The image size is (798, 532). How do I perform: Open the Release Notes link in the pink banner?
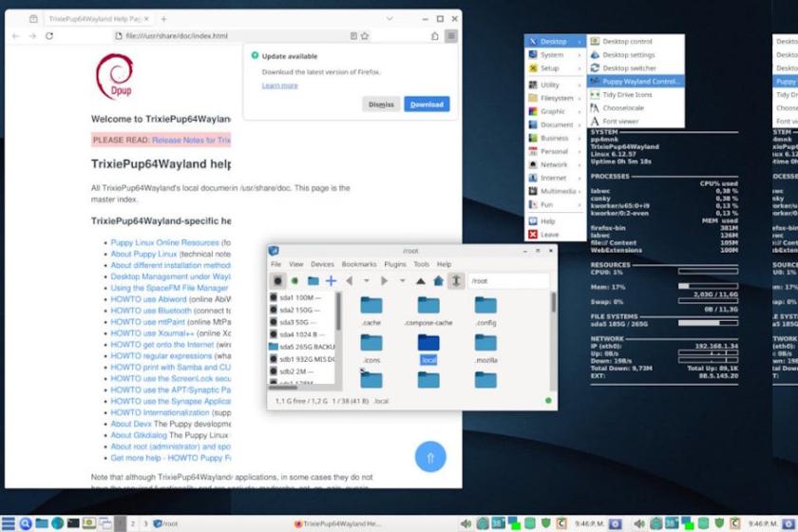click(191, 140)
